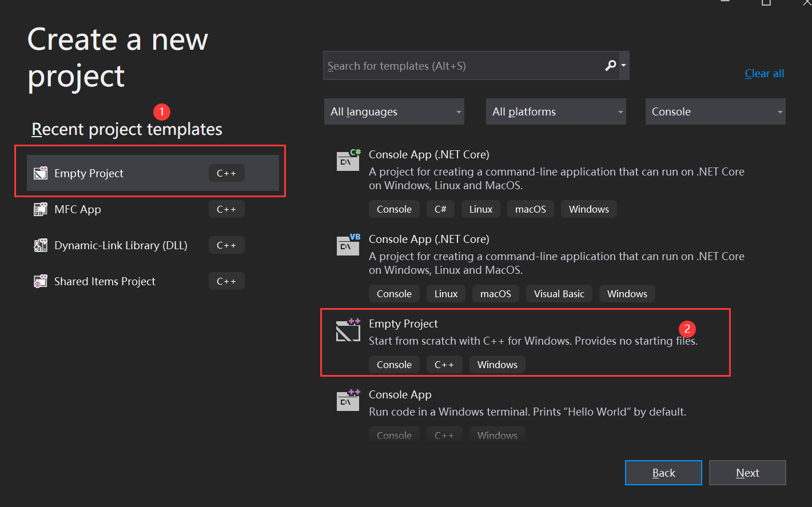Click the C++ badge beside Dynamic-Link Library
Image resolution: width=812 pixels, height=507 pixels.
[x=226, y=245]
